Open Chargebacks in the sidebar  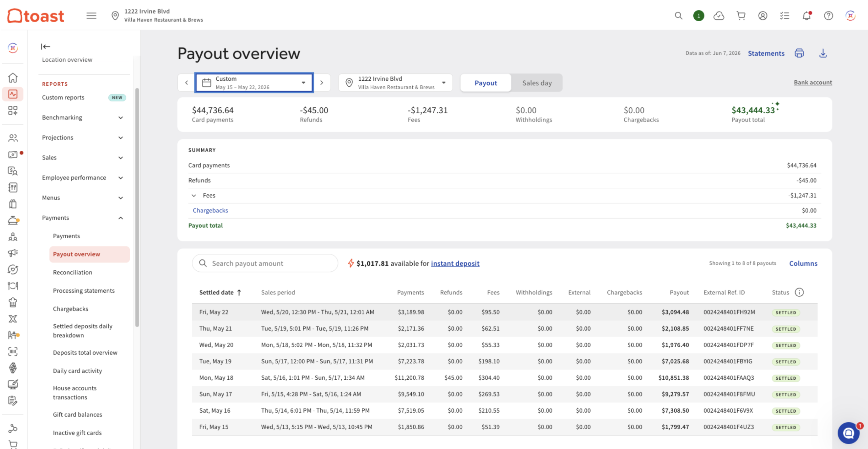71,309
